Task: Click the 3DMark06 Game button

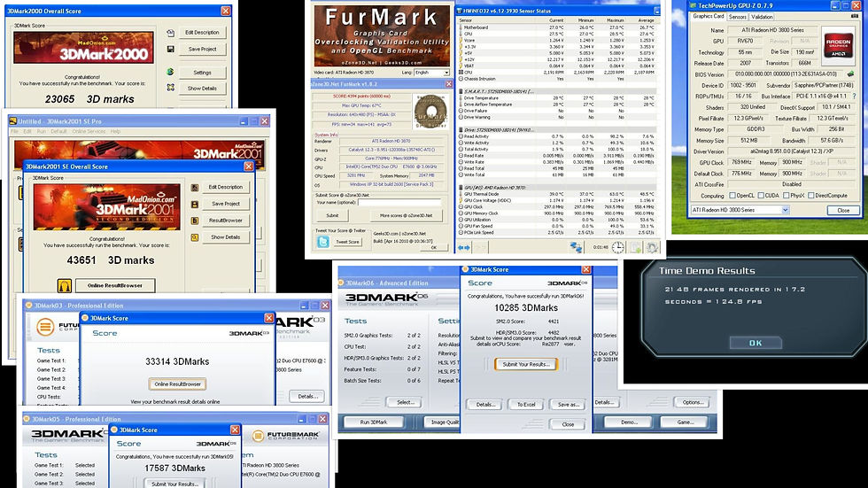Action: point(686,422)
